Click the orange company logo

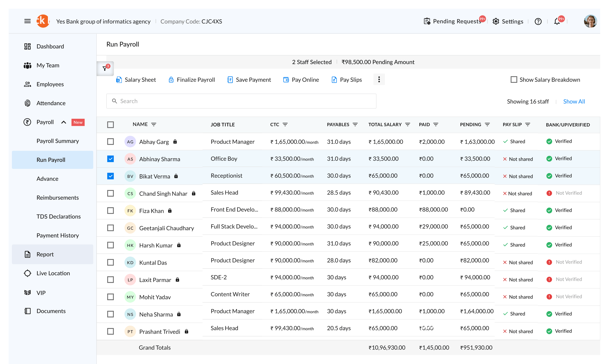[43, 21]
